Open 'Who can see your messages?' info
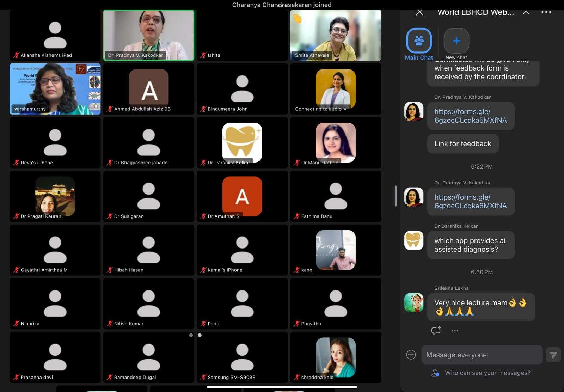 pyautogui.click(x=487, y=373)
